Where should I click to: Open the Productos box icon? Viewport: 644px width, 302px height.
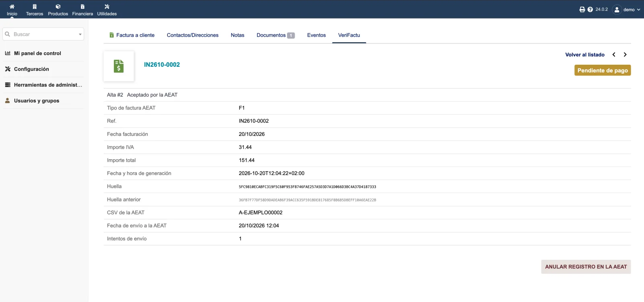point(58,6)
